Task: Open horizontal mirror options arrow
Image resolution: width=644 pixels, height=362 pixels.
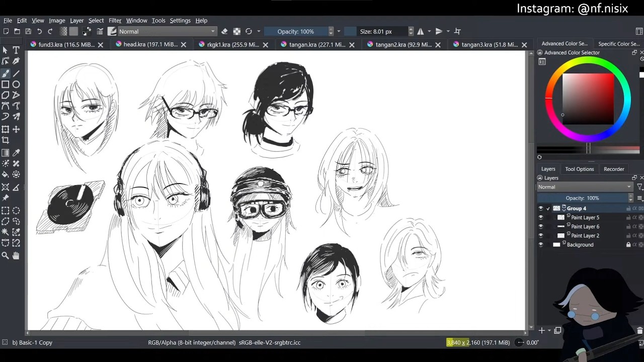Action: point(429,31)
